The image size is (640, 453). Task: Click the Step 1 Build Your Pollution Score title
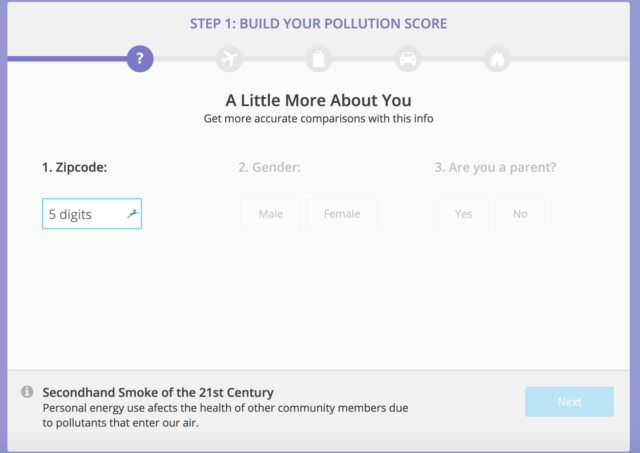coord(319,23)
